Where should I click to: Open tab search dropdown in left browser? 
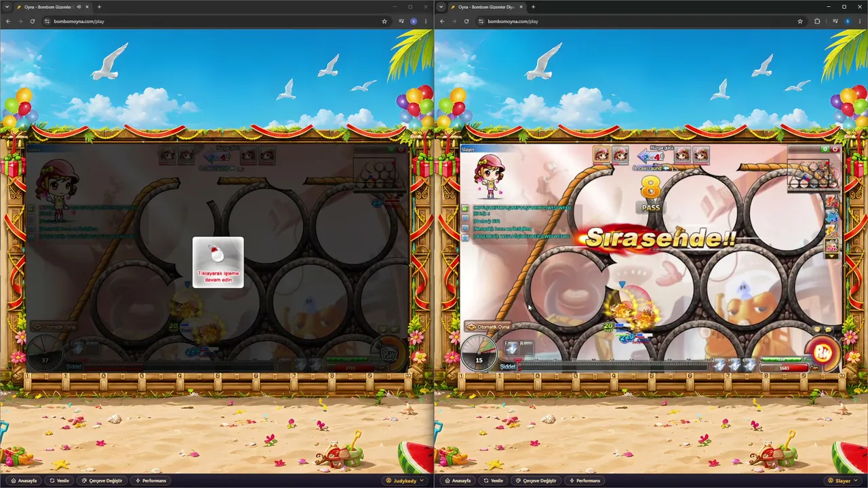pos(6,7)
